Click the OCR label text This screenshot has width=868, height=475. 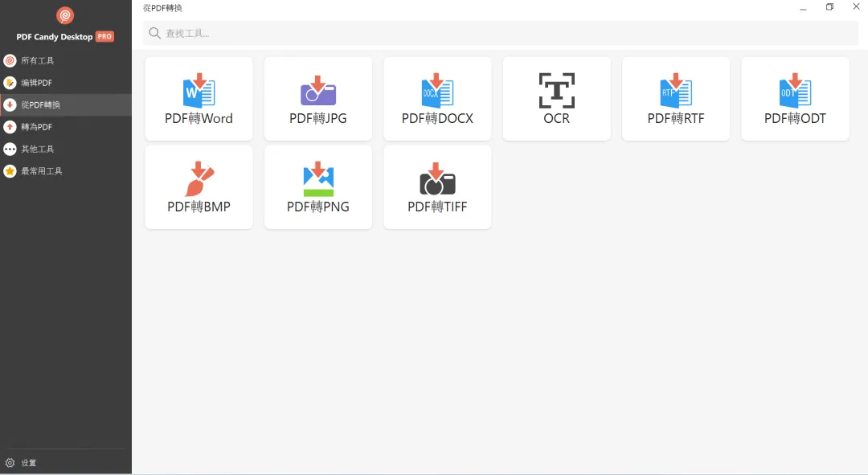click(557, 118)
